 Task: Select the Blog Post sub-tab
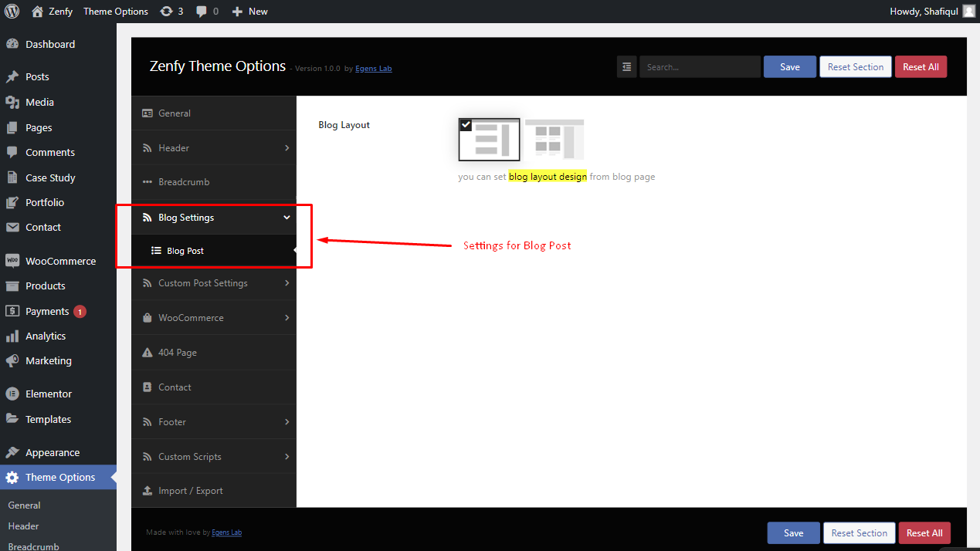pyautogui.click(x=214, y=251)
